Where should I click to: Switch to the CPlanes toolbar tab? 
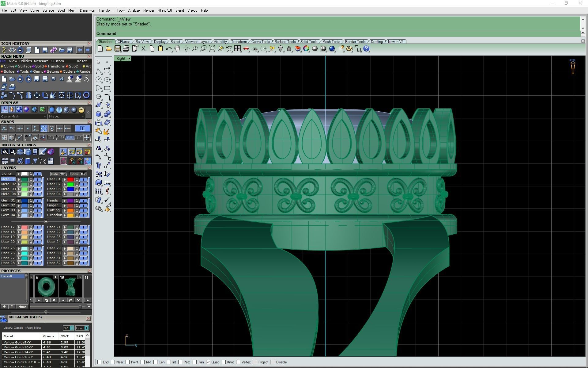[124, 42]
